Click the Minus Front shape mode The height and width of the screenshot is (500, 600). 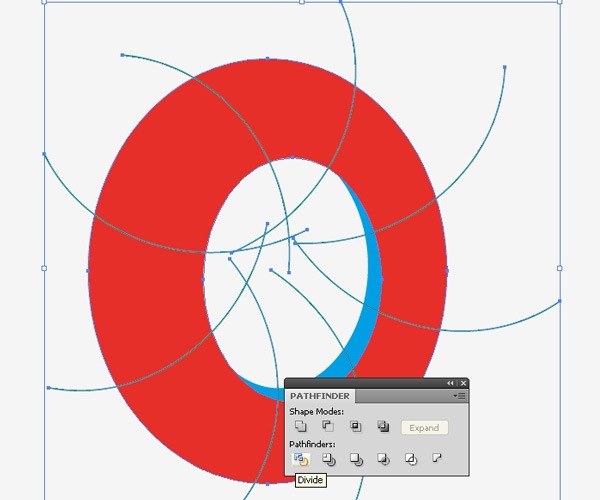coord(328,427)
